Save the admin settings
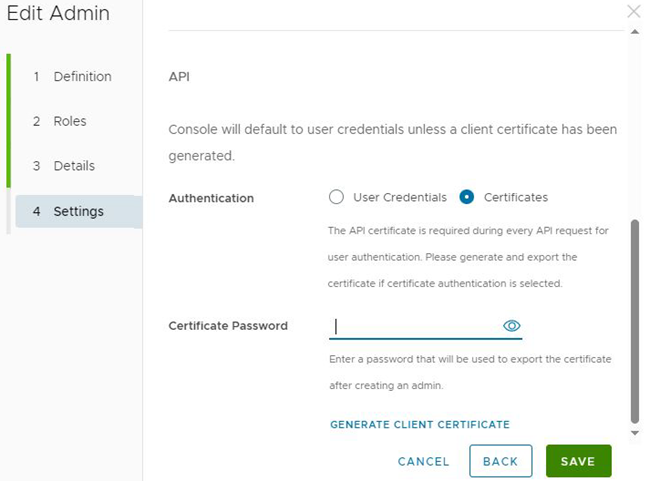The image size is (650, 481). [578, 461]
